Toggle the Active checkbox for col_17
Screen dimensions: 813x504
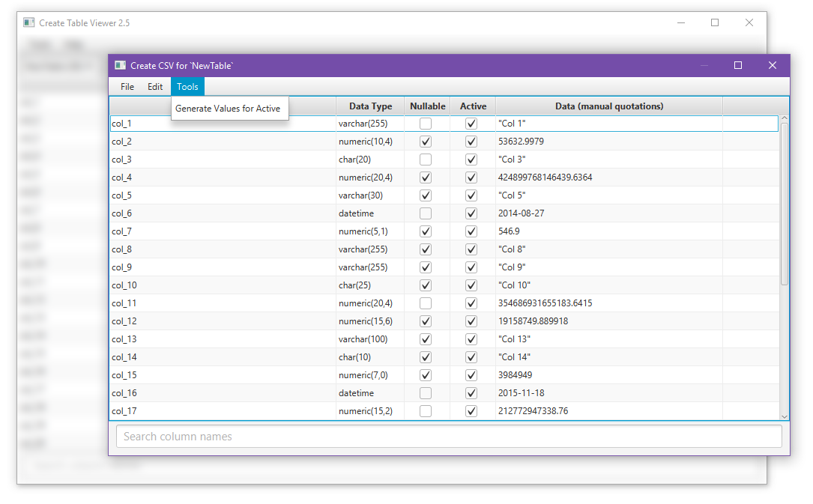[471, 411]
